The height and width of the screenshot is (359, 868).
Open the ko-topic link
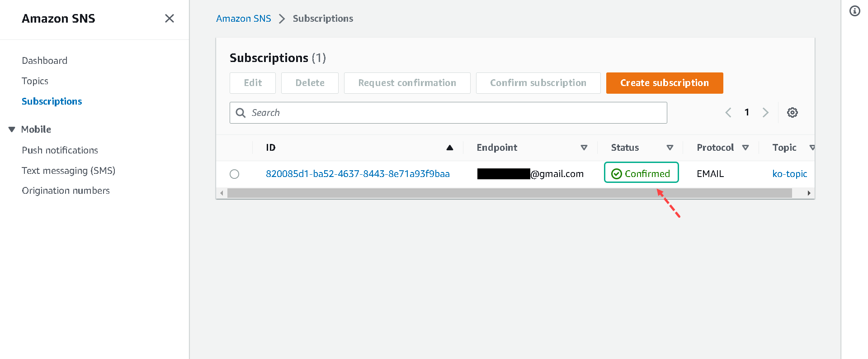[x=789, y=174]
